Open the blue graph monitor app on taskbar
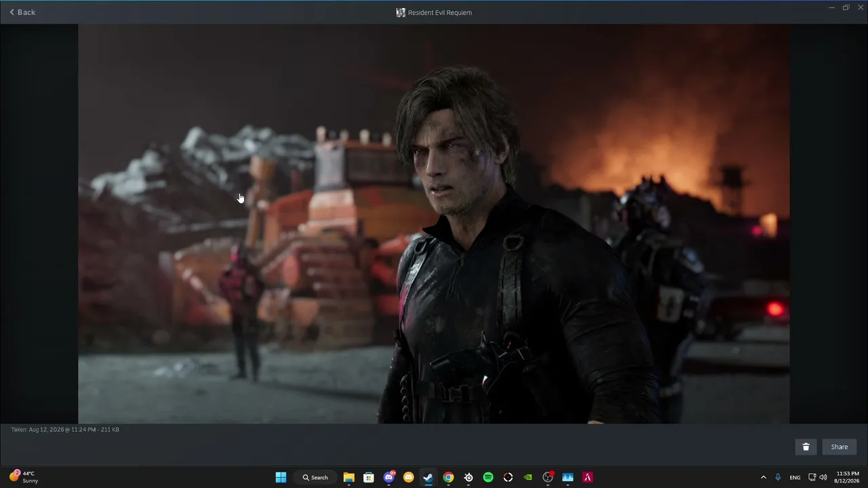Image resolution: width=868 pixels, height=488 pixels. pyautogui.click(x=568, y=477)
